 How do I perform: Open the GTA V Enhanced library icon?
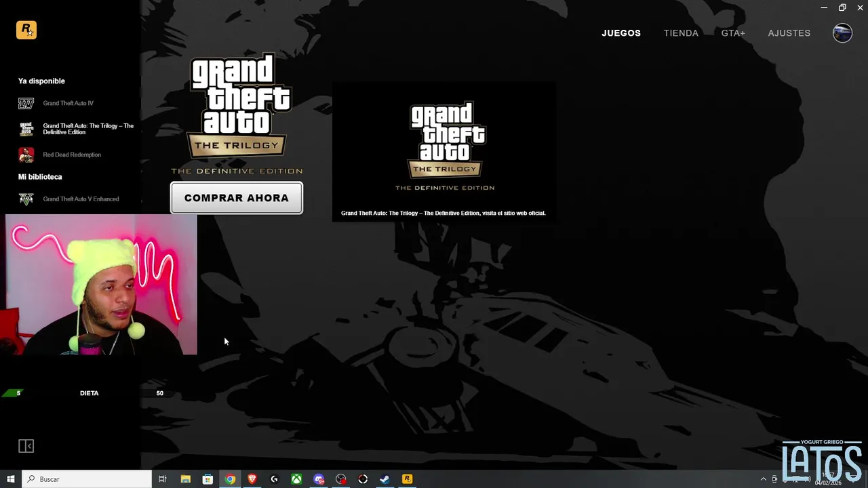tap(26, 199)
